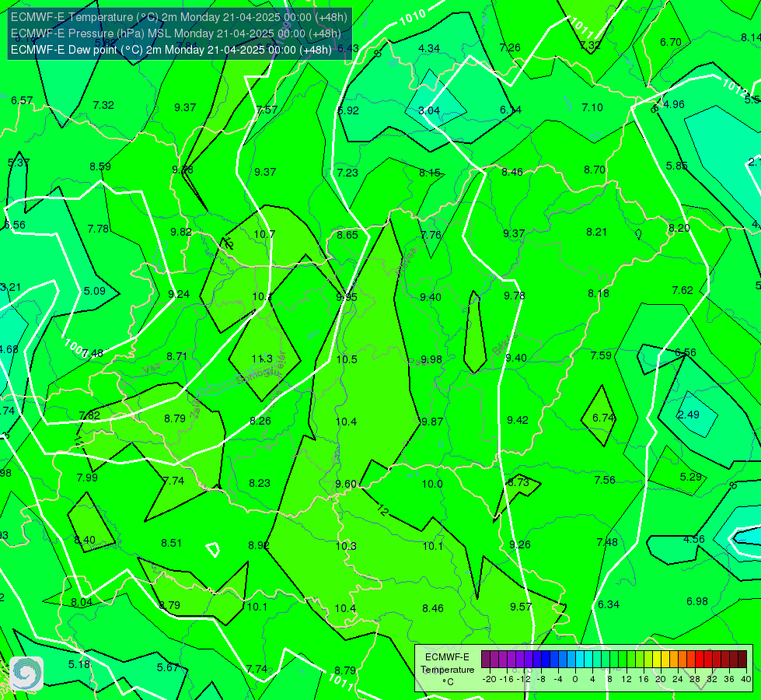Click the dew point value 5.29
Image resolution: width=761 pixels, height=700 pixels.
(x=691, y=477)
